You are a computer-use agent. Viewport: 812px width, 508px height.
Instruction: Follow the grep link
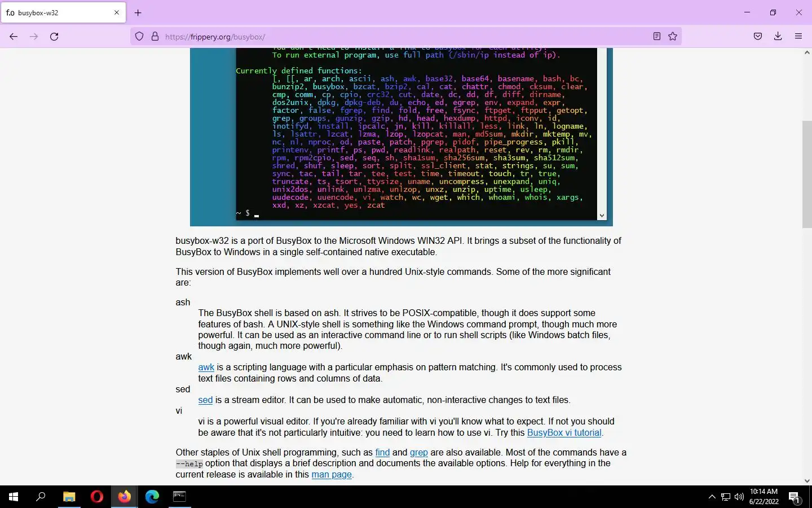[x=419, y=453]
